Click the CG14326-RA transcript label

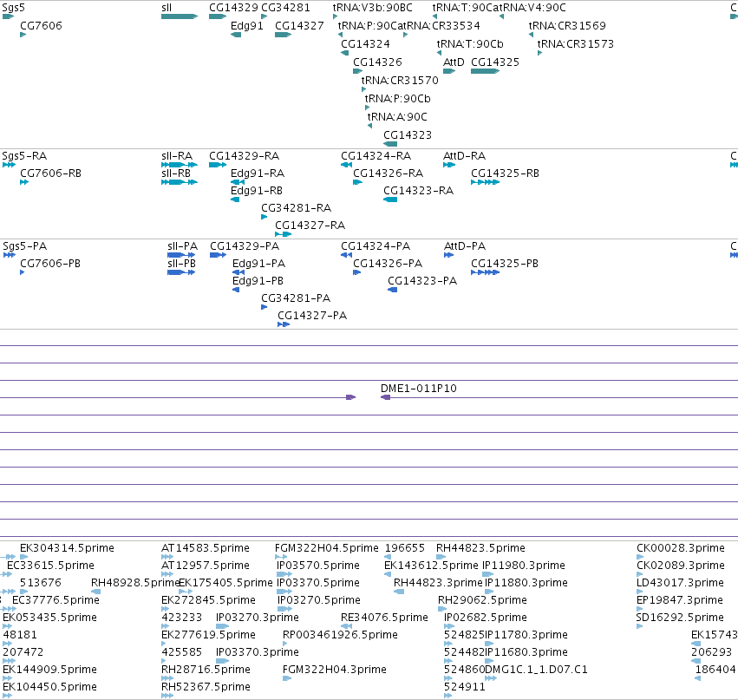(x=389, y=173)
